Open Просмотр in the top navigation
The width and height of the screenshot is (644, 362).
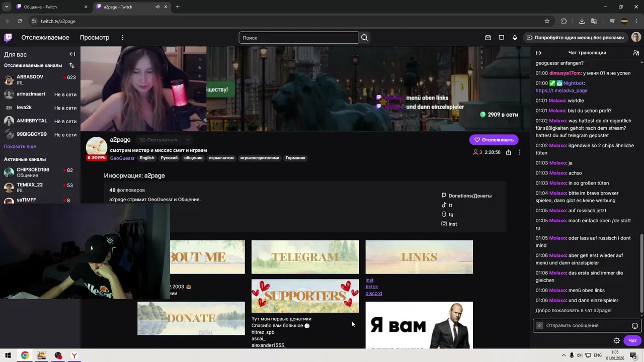[x=95, y=38]
